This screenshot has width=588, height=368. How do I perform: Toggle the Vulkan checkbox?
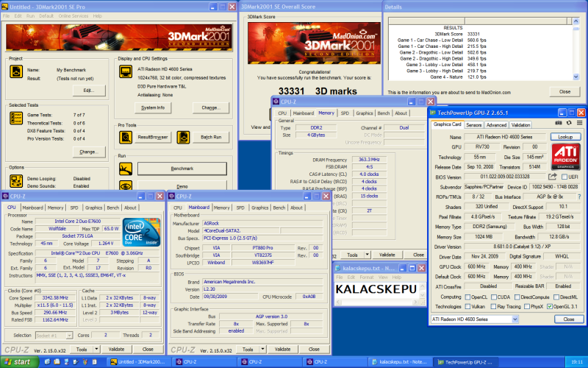point(467,306)
